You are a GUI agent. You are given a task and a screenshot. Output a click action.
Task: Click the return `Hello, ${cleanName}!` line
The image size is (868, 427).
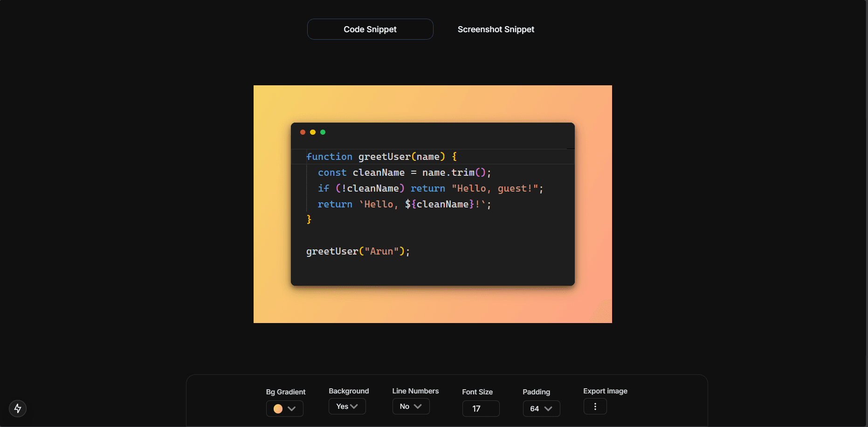pos(404,205)
